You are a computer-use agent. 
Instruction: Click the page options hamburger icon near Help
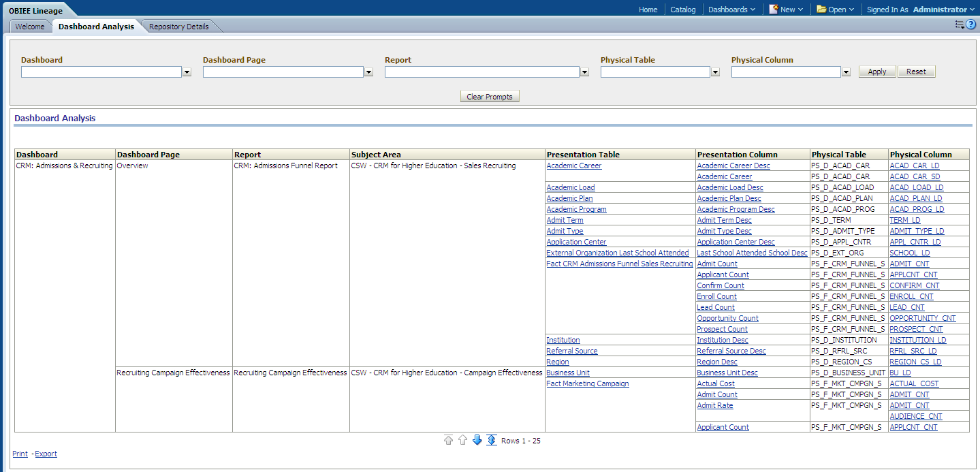tap(959, 24)
